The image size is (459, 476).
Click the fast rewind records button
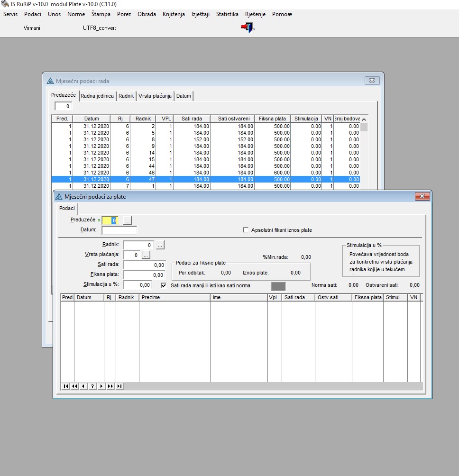tap(75, 386)
